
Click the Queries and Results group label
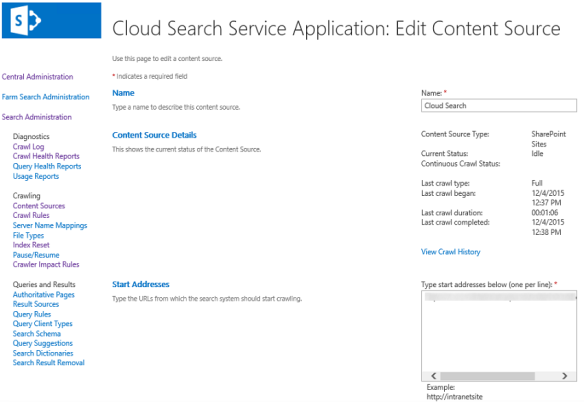click(x=44, y=285)
